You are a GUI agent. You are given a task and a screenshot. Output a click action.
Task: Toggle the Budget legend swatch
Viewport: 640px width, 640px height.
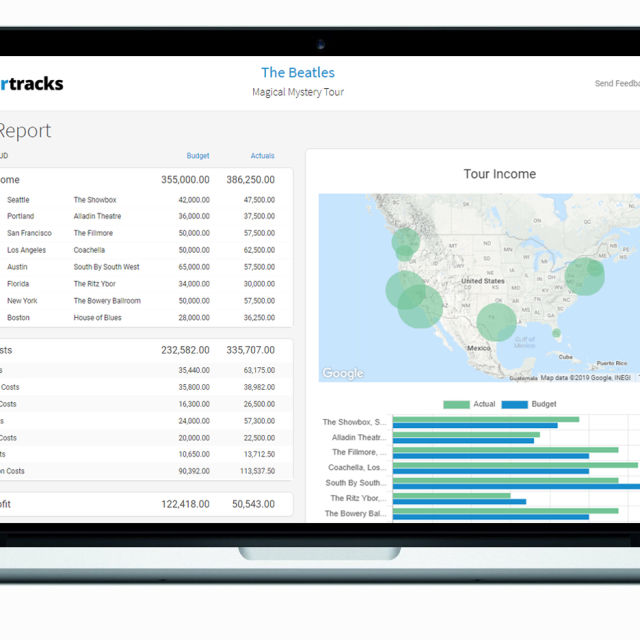pos(515,404)
